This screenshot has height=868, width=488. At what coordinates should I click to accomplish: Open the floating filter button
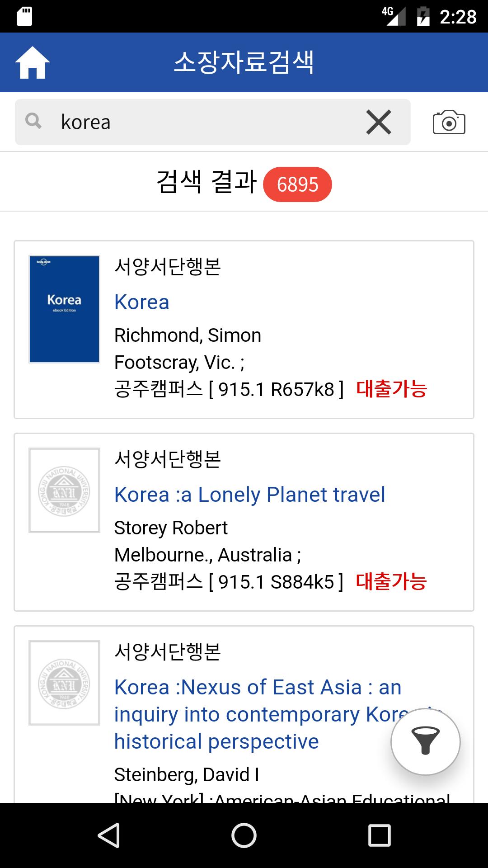426,742
